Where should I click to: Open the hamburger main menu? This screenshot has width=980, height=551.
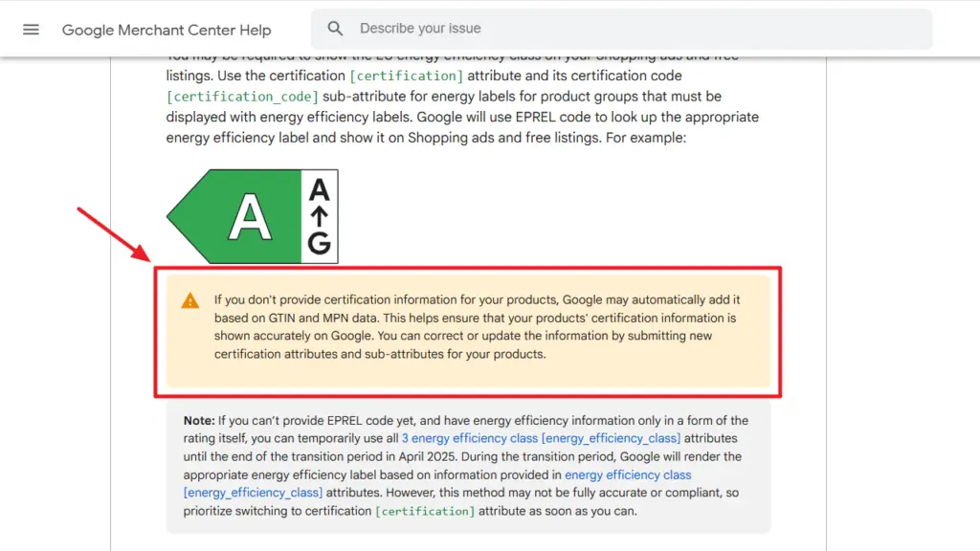[31, 30]
